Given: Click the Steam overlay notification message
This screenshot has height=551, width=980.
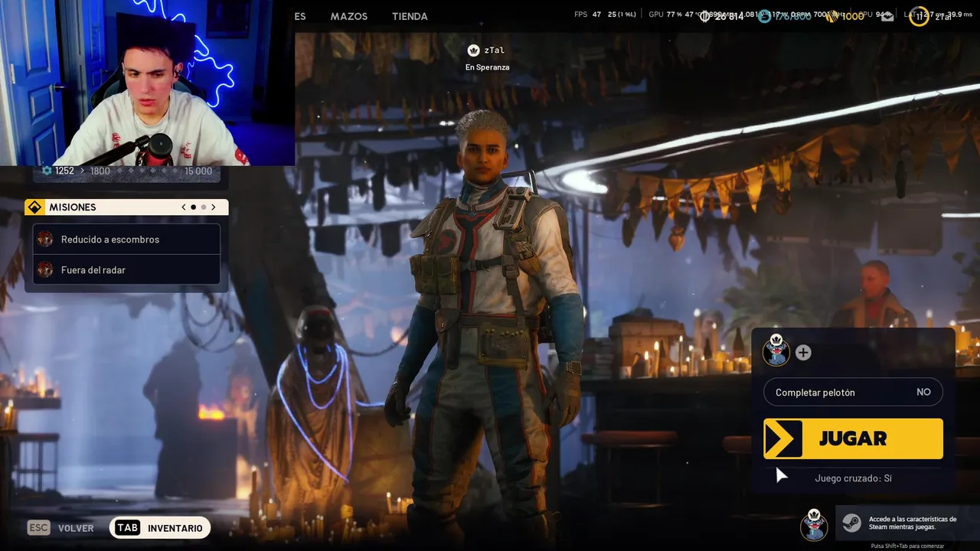Looking at the screenshot, I should click(x=913, y=523).
